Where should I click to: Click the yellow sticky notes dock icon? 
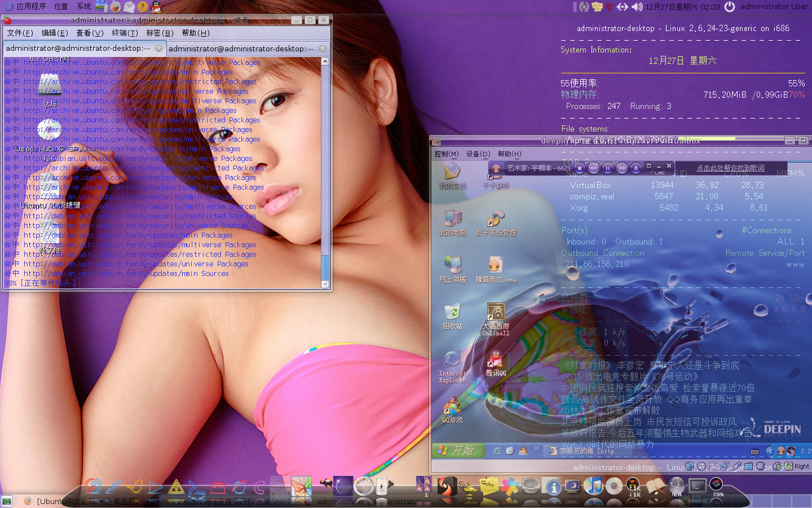point(488,485)
